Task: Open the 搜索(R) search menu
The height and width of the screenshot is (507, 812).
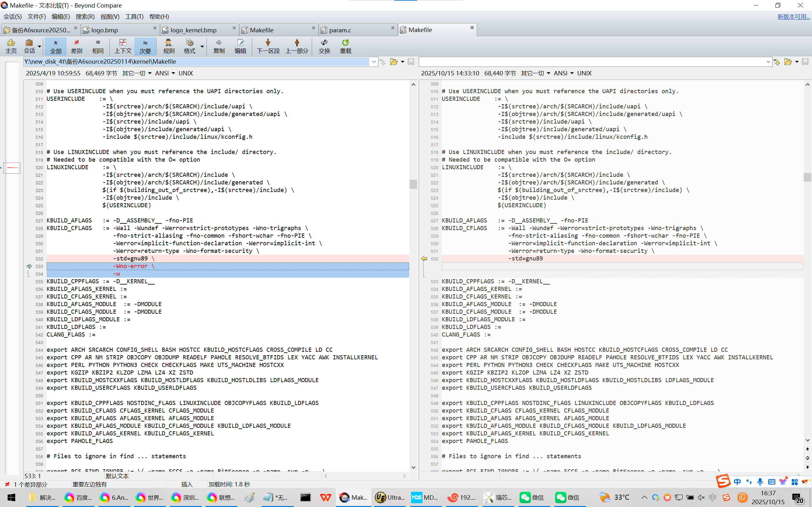Action: 85,16
